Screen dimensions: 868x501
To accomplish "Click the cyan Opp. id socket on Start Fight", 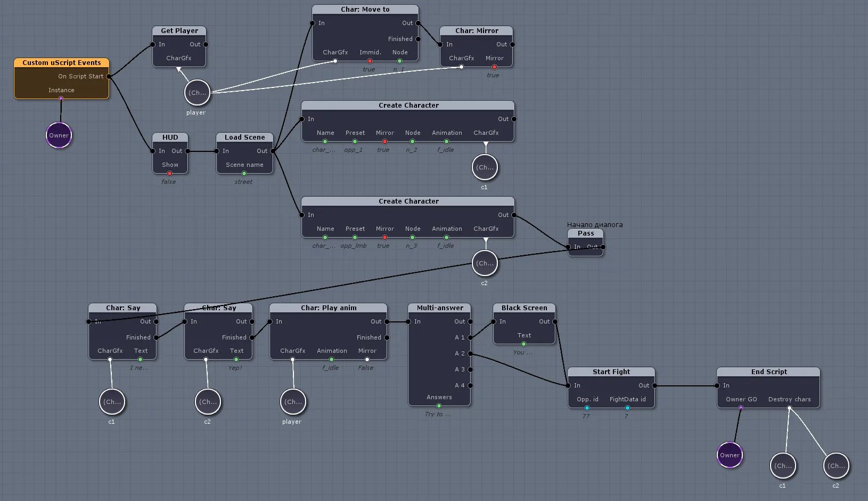I will click(x=587, y=408).
